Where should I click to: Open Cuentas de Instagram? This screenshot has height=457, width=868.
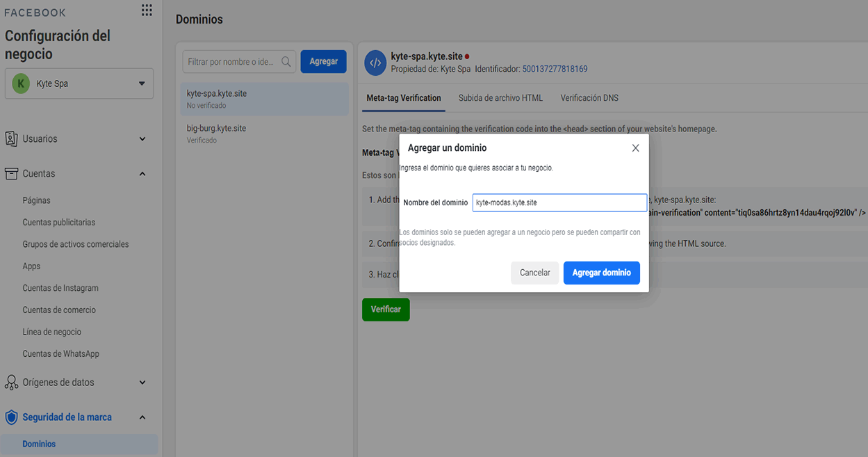[60, 288]
